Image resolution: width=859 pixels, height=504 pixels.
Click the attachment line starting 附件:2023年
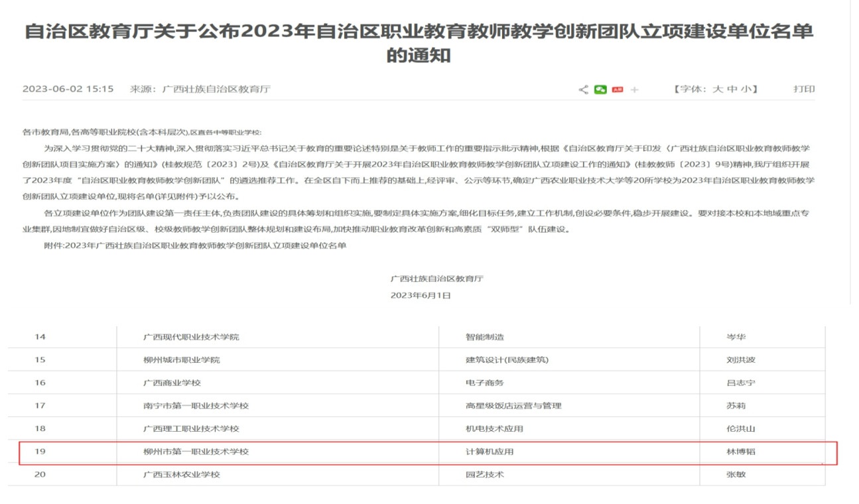pos(195,246)
